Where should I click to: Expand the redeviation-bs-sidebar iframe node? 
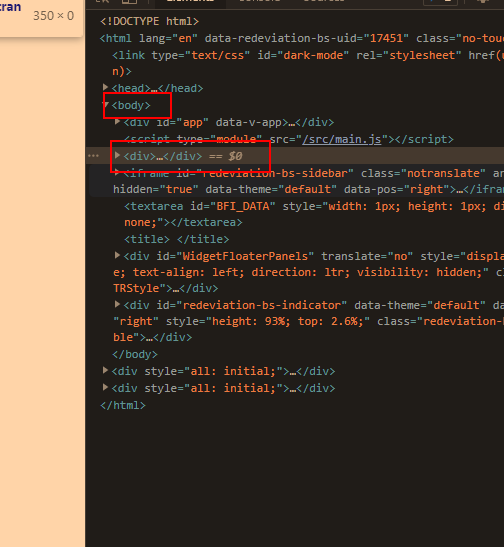click(x=117, y=172)
